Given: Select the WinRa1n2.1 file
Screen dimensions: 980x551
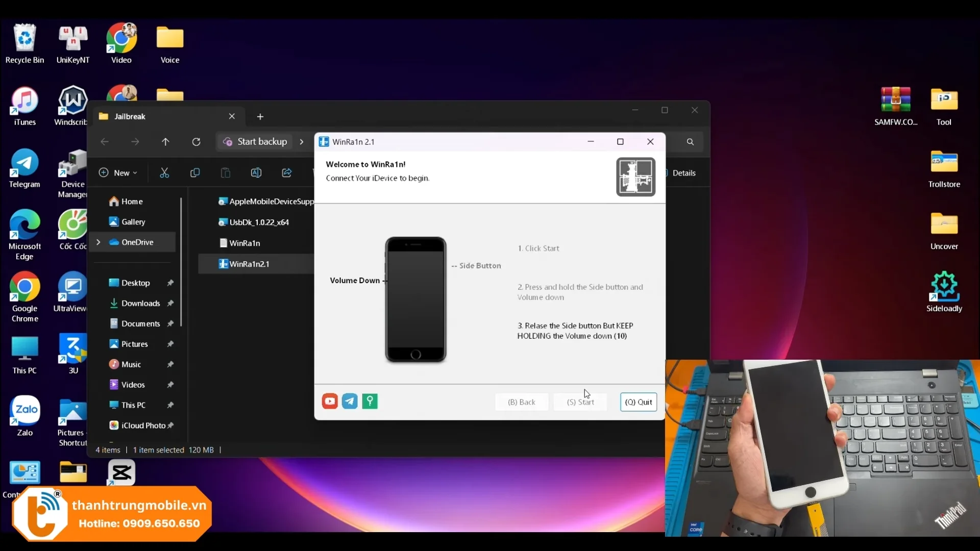Looking at the screenshot, I should tap(249, 264).
